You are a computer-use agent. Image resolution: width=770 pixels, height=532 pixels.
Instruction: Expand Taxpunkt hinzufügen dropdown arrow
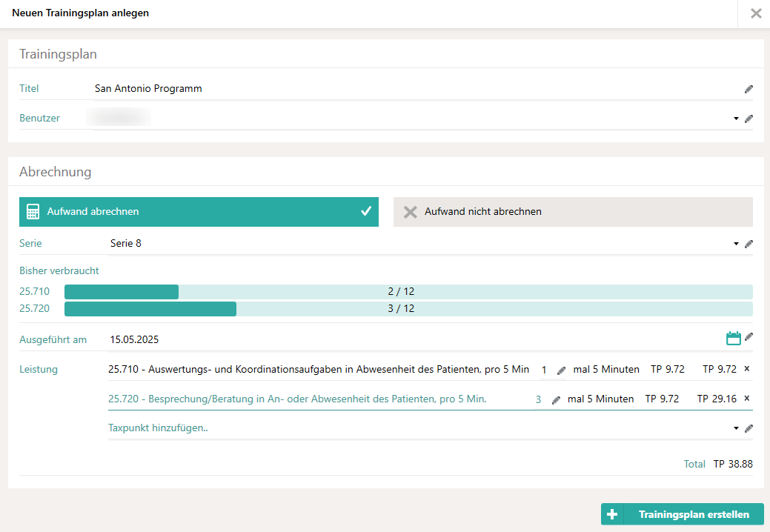point(736,428)
